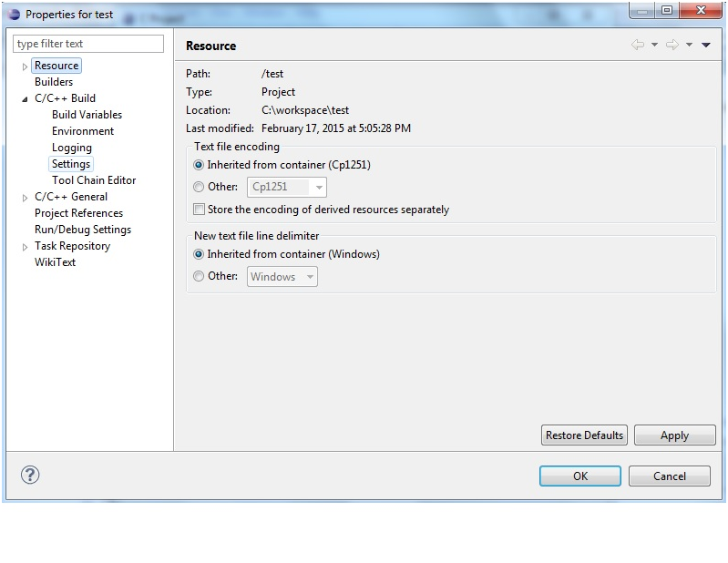The height and width of the screenshot is (563, 728).
Task: Maximize the Properties for test window
Action: (x=667, y=10)
